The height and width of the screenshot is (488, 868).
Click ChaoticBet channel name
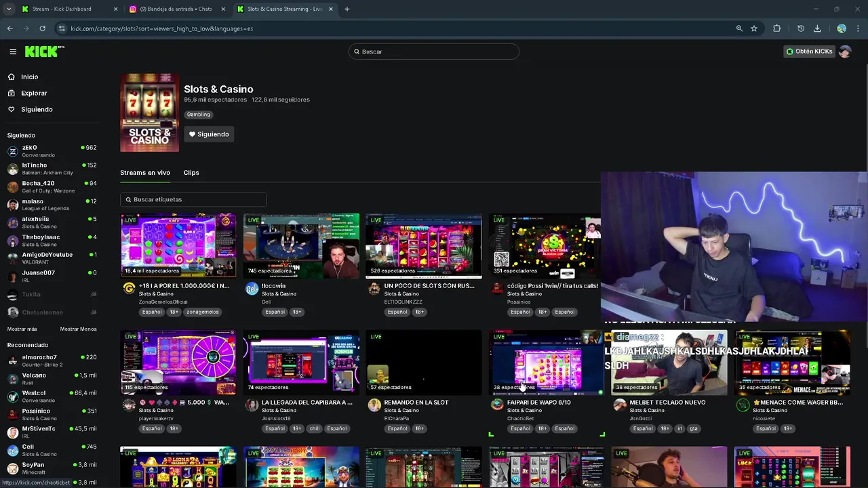click(521, 418)
